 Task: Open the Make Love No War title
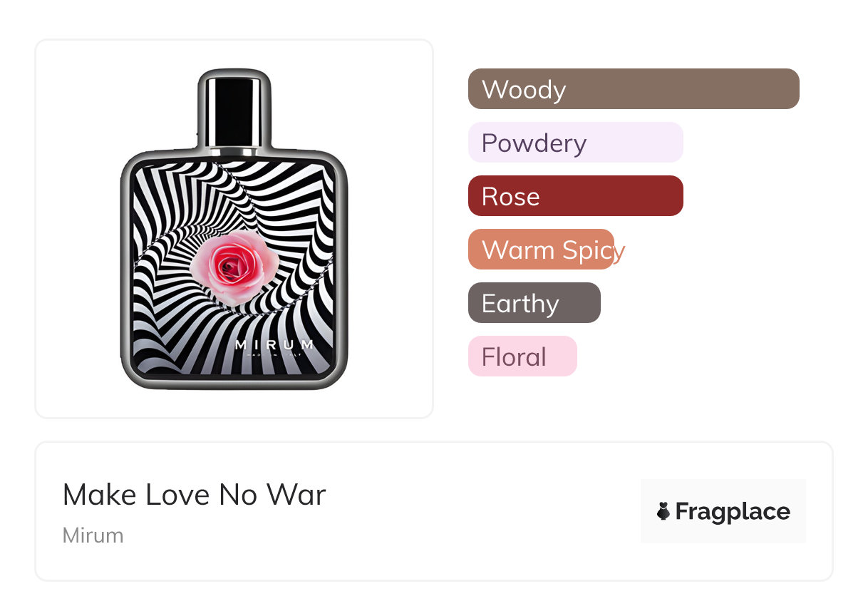tap(194, 495)
